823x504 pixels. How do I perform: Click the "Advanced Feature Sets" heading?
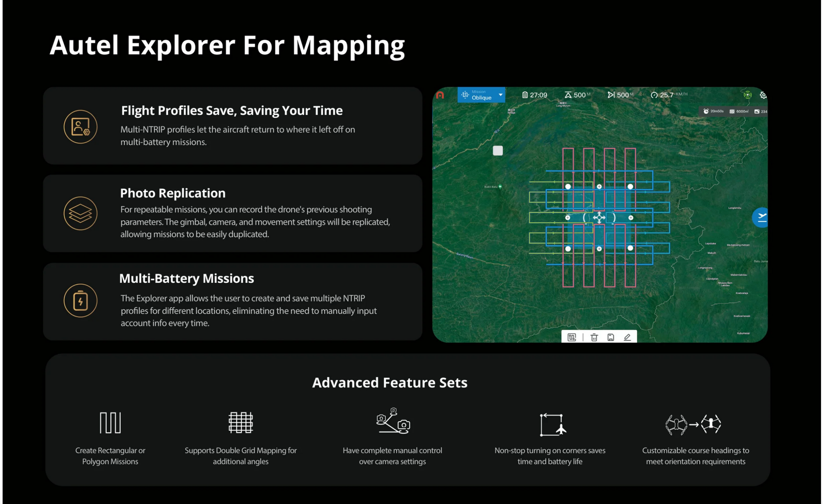pyautogui.click(x=390, y=383)
